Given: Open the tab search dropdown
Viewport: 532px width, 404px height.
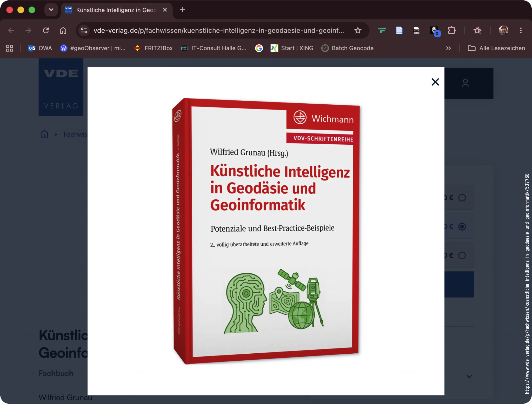Looking at the screenshot, I should tap(51, 10).
